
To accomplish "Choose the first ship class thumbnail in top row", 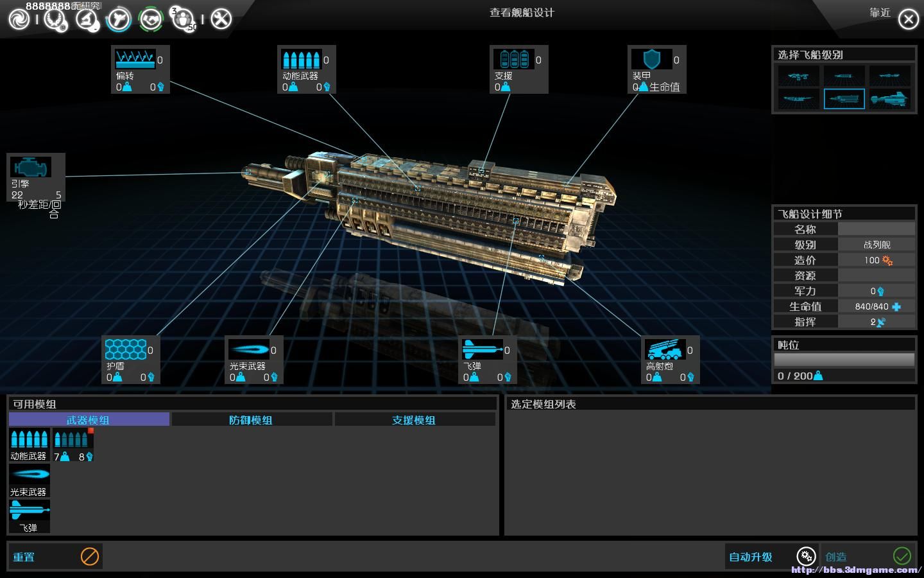I will tap(798, 76).
